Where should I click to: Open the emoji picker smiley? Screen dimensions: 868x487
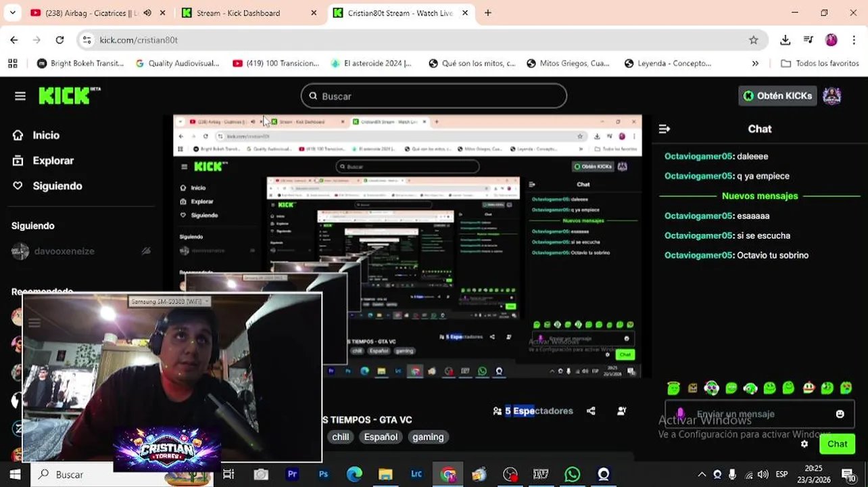pyautogui.click(x=840, y=414)
